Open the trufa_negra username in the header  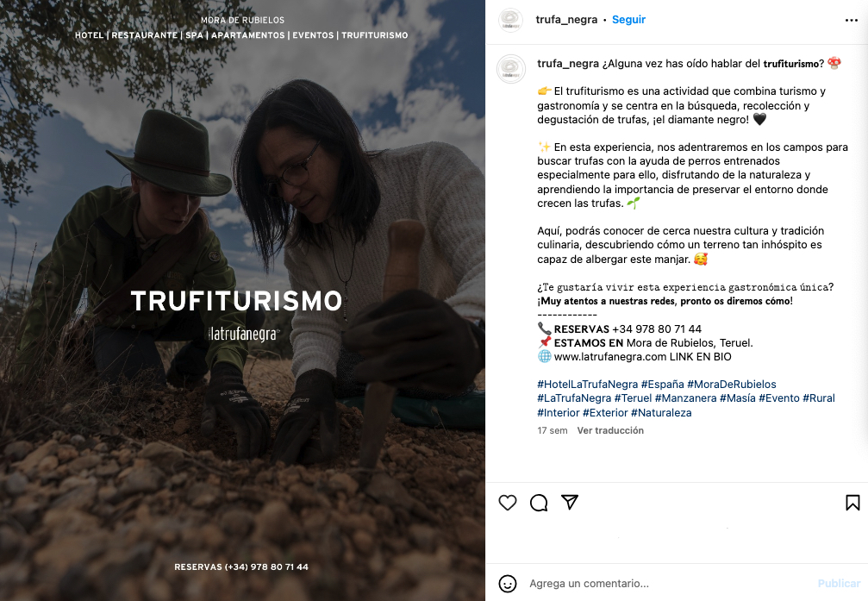pyautogui.click(x=566, y=19)
